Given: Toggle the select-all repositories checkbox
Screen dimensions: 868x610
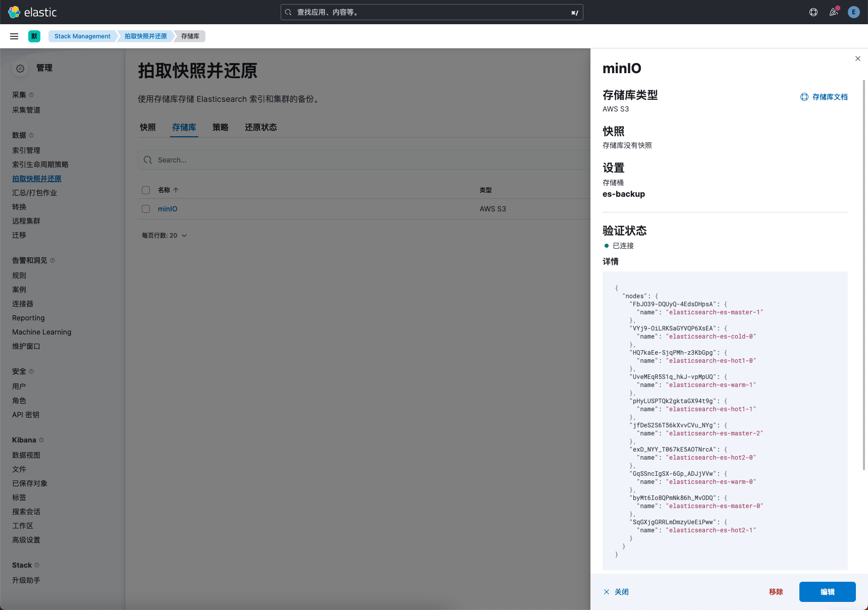Looking at the screenshot, I should click(x=146, y=190).
